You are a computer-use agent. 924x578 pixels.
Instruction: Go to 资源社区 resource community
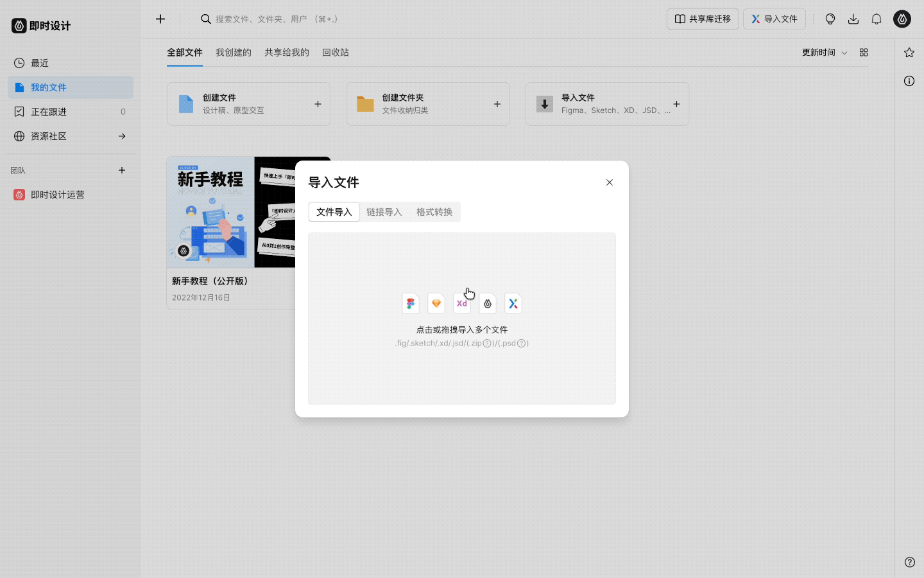tap(71, 136)
